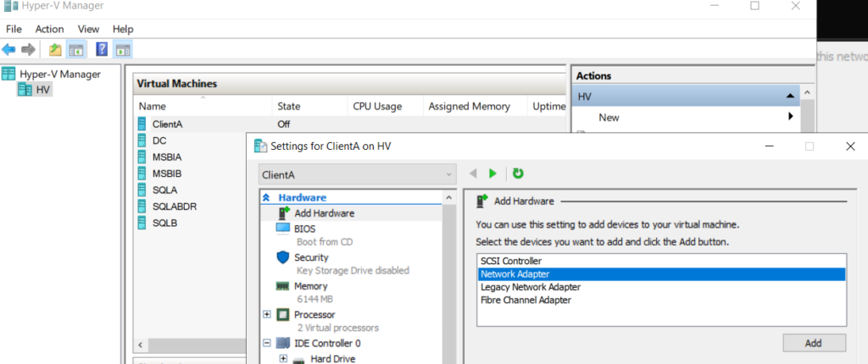Close the Settings for ClientA dialog
868x364 pixels.
coord(850,146)
